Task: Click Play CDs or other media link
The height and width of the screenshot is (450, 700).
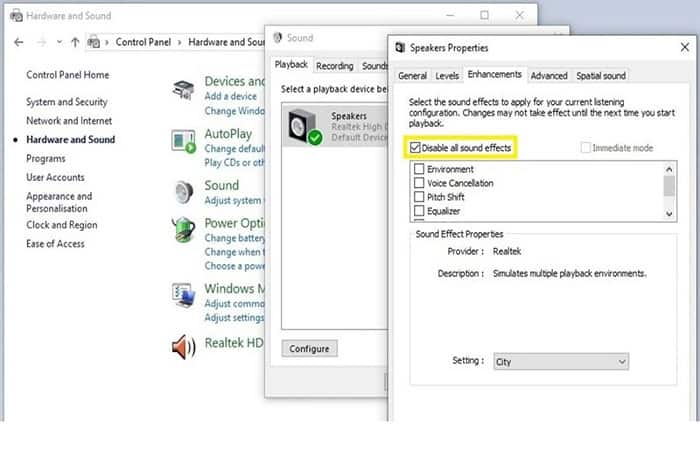Action: point(234,163)
